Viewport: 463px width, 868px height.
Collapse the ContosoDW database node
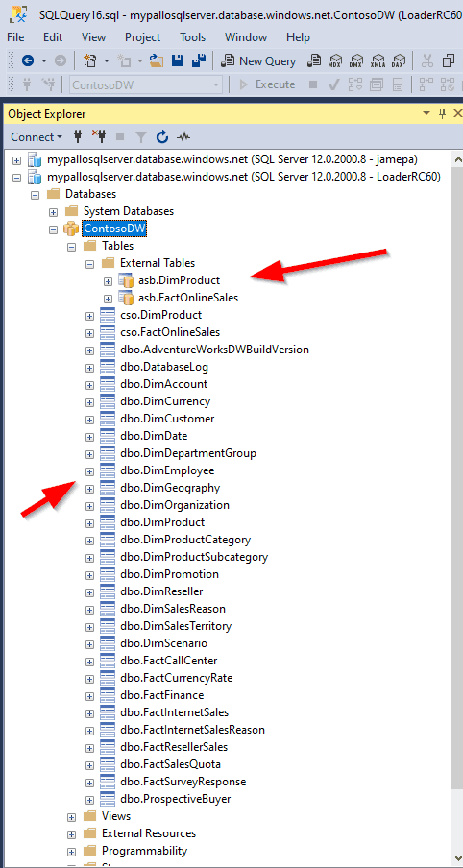pos(53,229)
